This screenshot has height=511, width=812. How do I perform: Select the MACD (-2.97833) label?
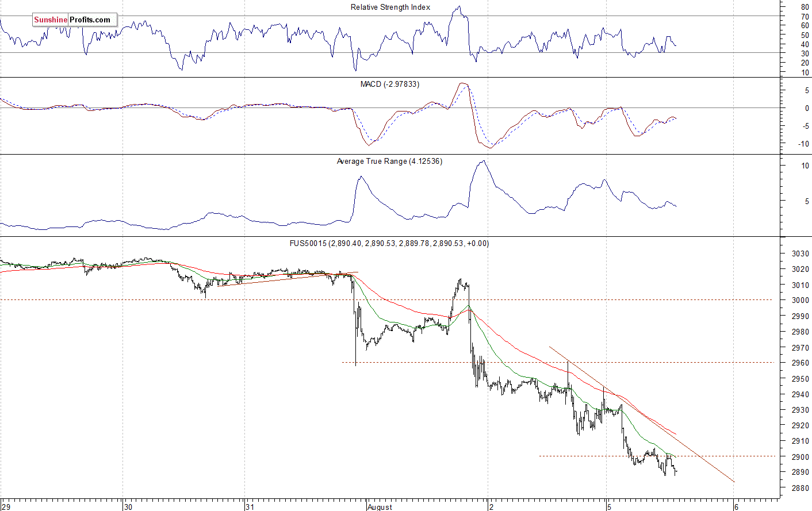390,84
